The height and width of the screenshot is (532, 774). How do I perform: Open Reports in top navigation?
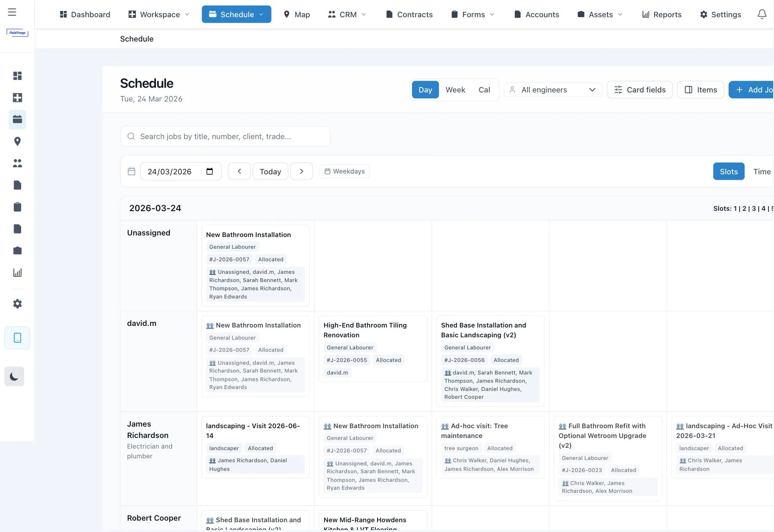(662, 14)
